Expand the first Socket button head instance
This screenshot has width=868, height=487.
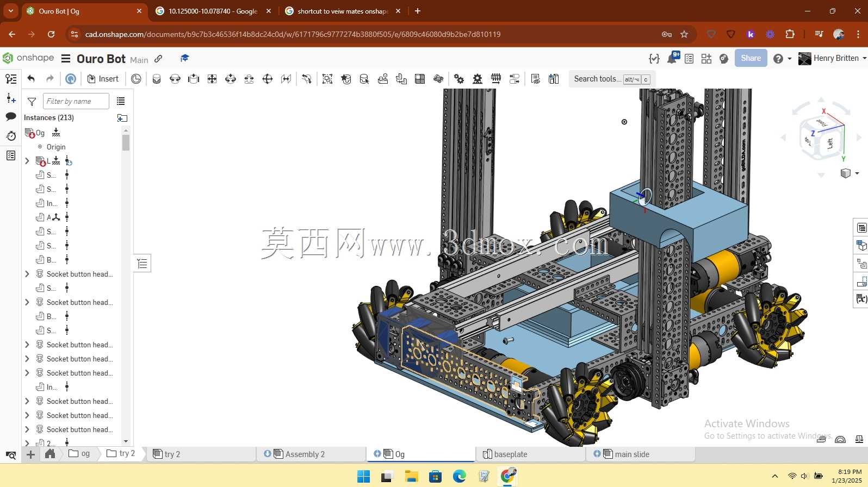tap(27, 274)
